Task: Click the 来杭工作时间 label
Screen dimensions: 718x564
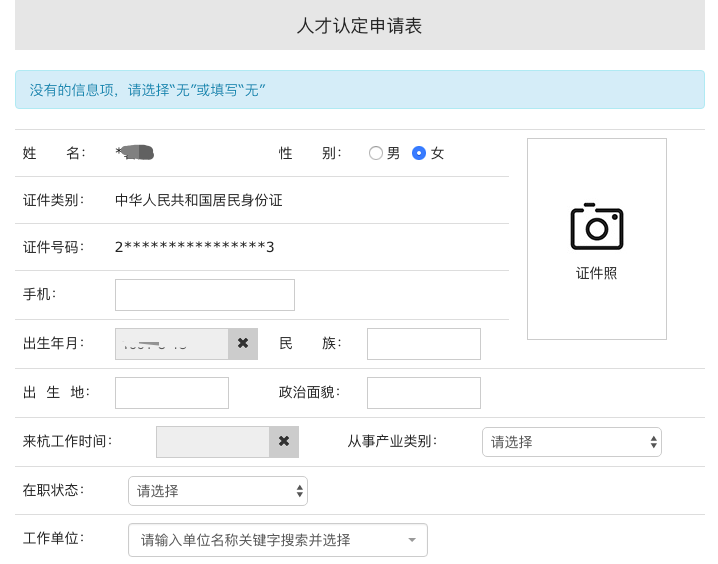Action: (67, 441)
